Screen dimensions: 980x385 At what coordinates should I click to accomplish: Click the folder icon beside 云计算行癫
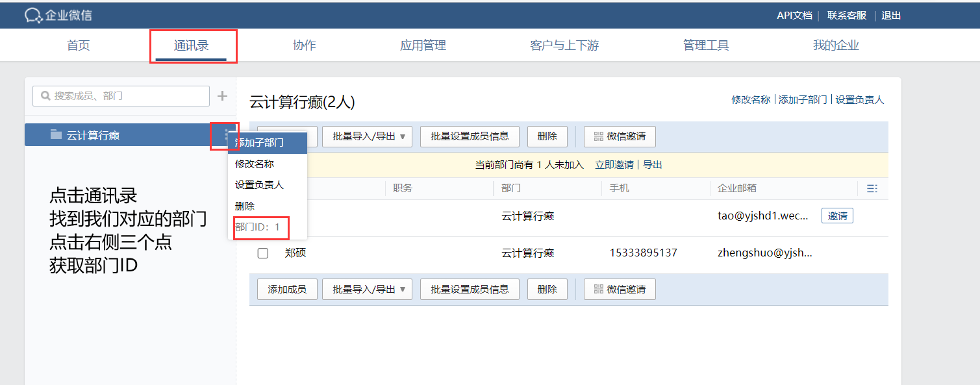(x=55, y=134)
